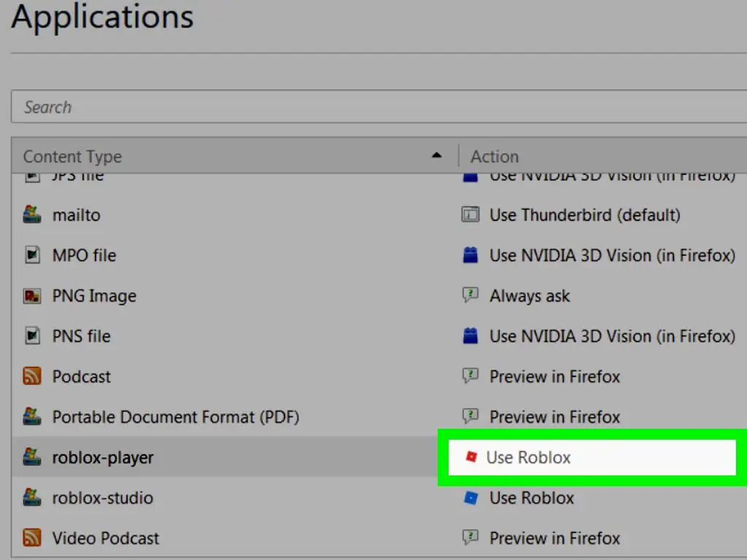Image resolution: width=747 pixels, height=560 pixels.
Task: Click the NVIDIA icon in the PNS file row
Action: coord(471,336)
